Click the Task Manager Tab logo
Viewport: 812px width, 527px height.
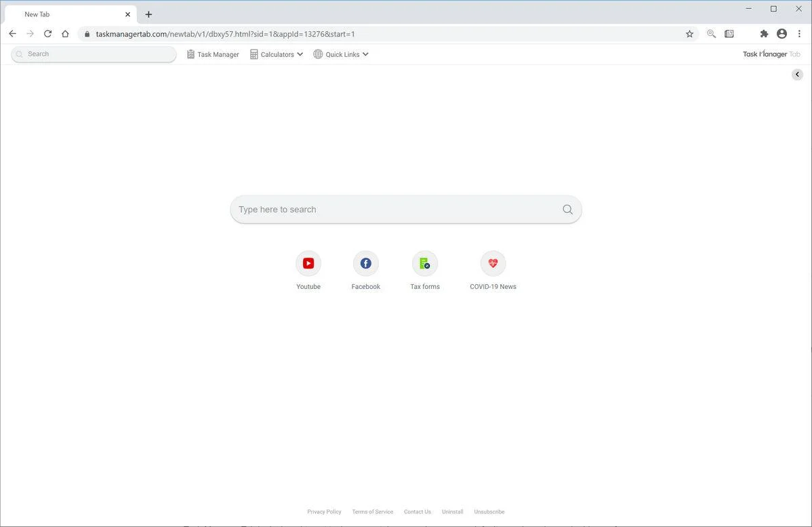pyautogui.click(x=771, y=54)
